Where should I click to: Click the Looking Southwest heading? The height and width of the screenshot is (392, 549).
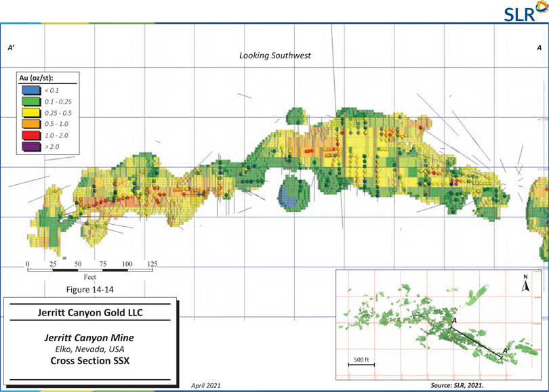(274, 56)
